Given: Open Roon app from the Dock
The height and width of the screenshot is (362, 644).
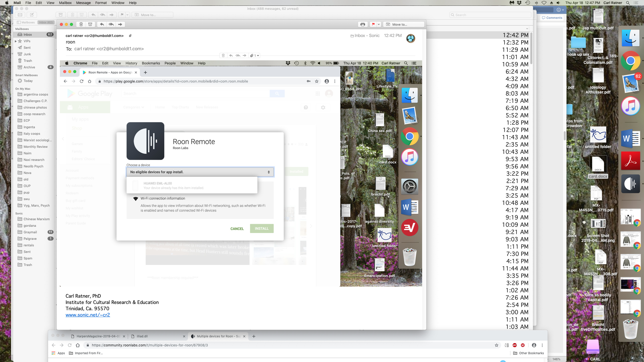Looking at the screenshot, I should click(x=630, y=184).
